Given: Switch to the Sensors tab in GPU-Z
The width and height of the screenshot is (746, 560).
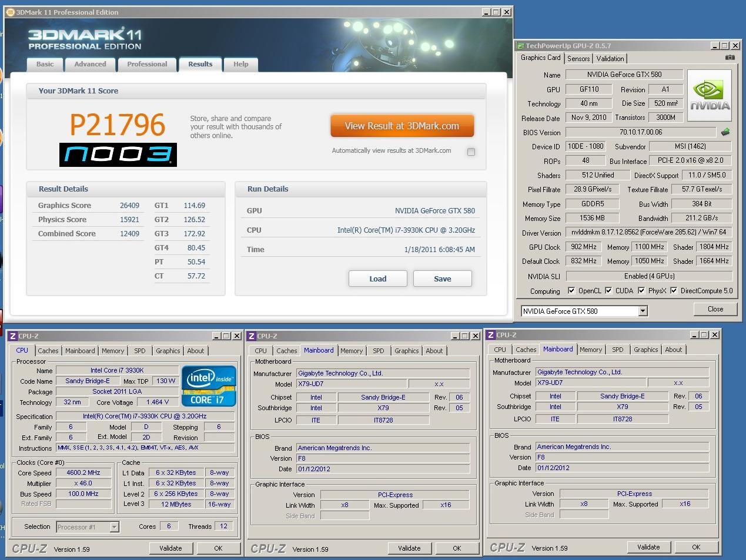Looking at the screenshot, I should point(578,59).
